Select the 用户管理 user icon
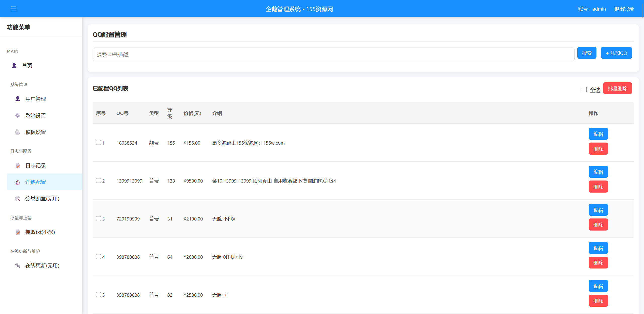644x314 pixels. point(17,99)
